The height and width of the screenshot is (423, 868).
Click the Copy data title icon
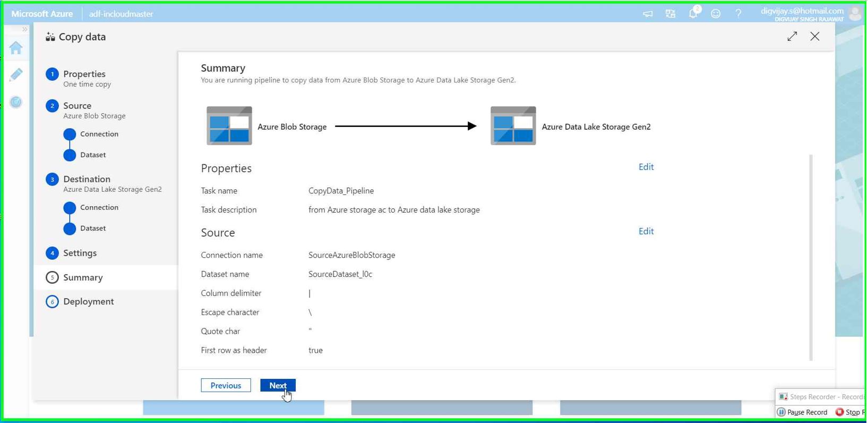click(50, 37)
